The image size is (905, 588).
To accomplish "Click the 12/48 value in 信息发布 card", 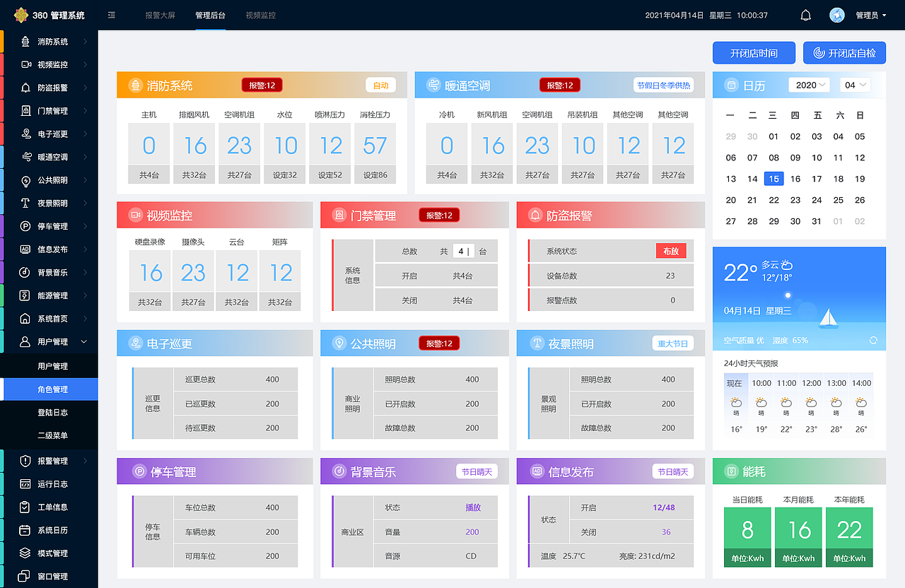I will click(x=664, y=507).
